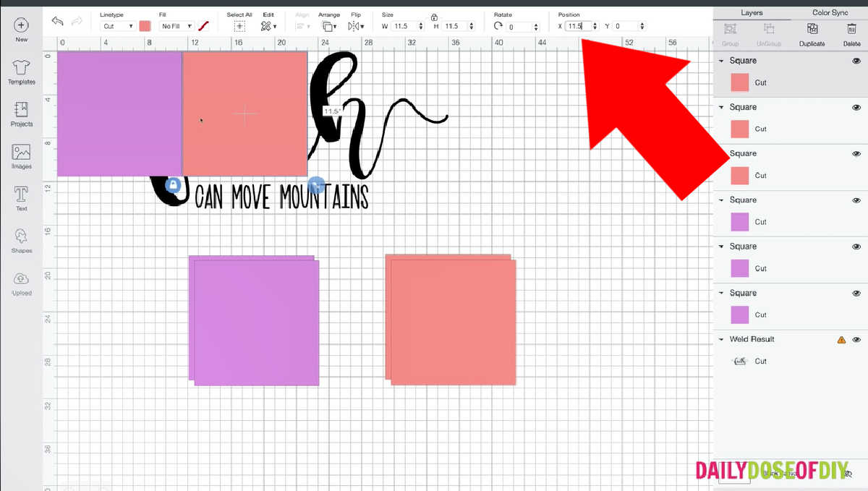This screenshot has height=491, width=868.
Task: Open the Linetype Cut dropdown
Action: pyautogui.click(x=117, y=27)
